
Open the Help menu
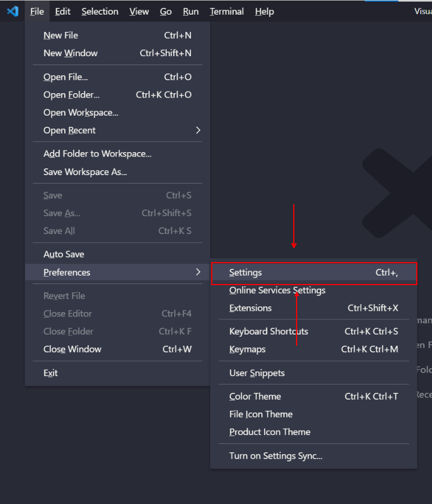pyautogui.click(x=264, y=11)
